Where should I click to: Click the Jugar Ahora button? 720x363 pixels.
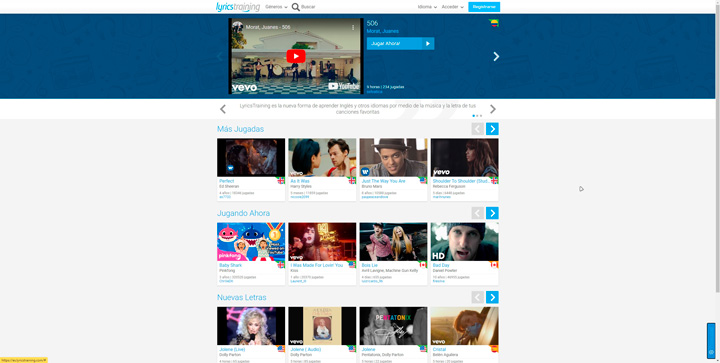coord(400,44)
